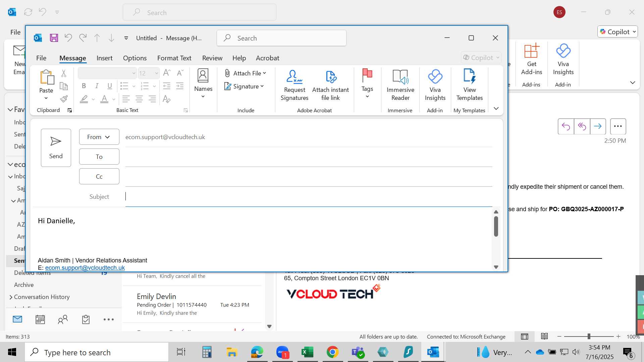Align the text to the right
The width and height of the screenshot is (644, 362).
(152, 99)
